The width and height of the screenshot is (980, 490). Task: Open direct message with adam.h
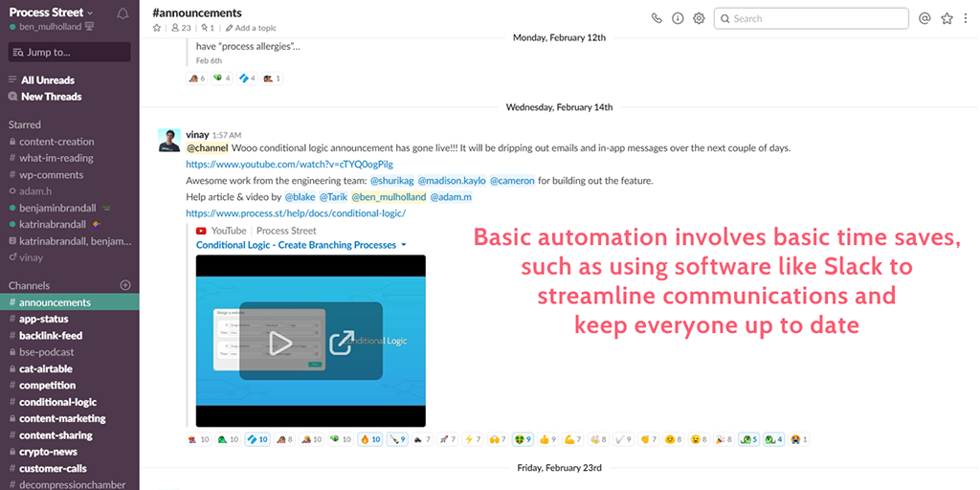(35, 190)
